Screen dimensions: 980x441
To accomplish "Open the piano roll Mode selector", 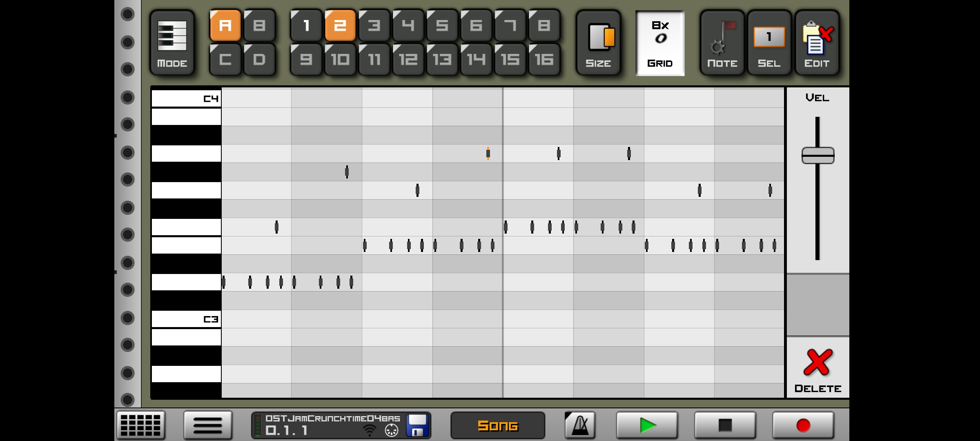I will [172, 43].
